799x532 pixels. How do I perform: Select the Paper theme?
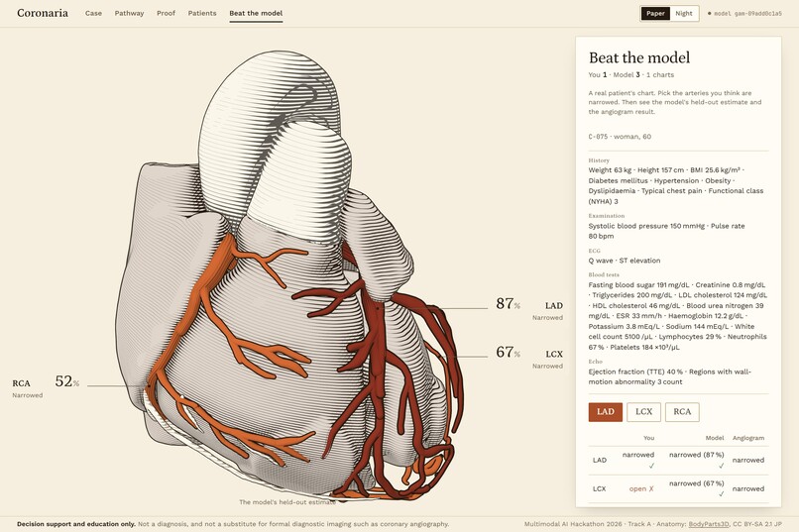[x=655, y=14]
